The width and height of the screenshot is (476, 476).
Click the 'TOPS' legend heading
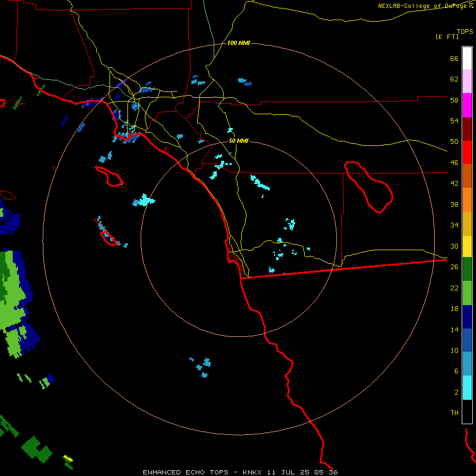coord(465,31)
